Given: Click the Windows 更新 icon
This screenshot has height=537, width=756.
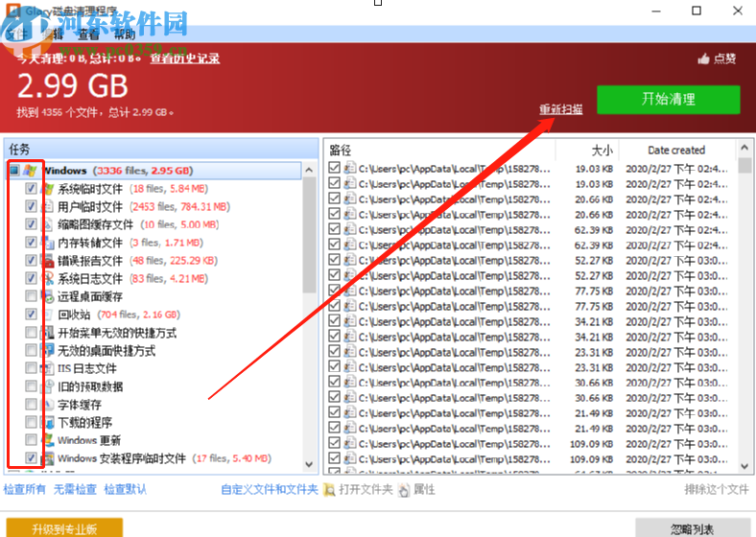Looking at the screenshot, I should point(47,440).
